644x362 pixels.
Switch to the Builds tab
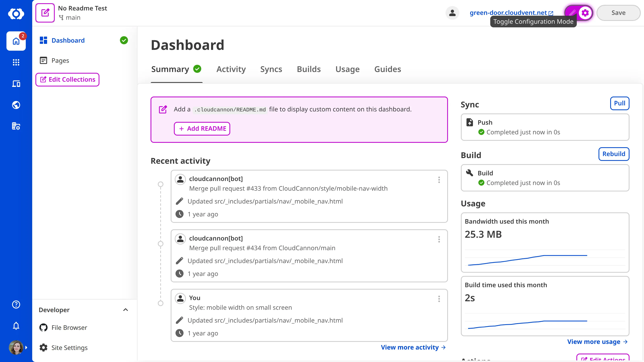point(309,69)
